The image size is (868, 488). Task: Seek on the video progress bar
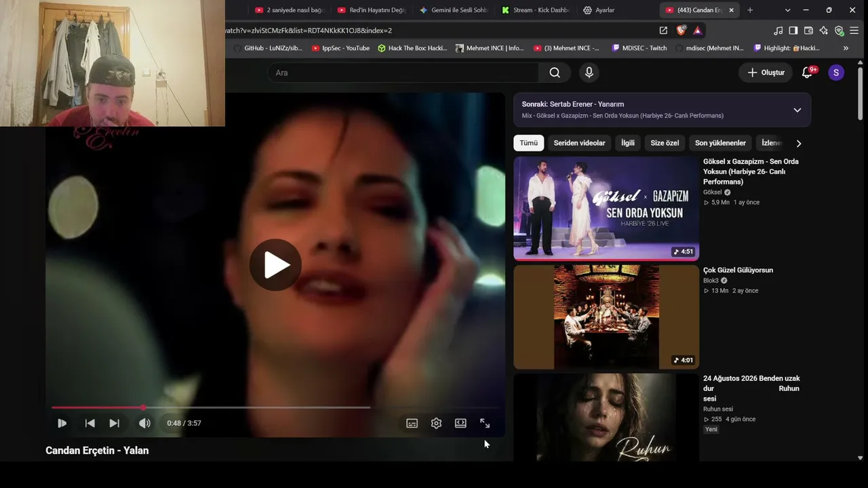275,407
